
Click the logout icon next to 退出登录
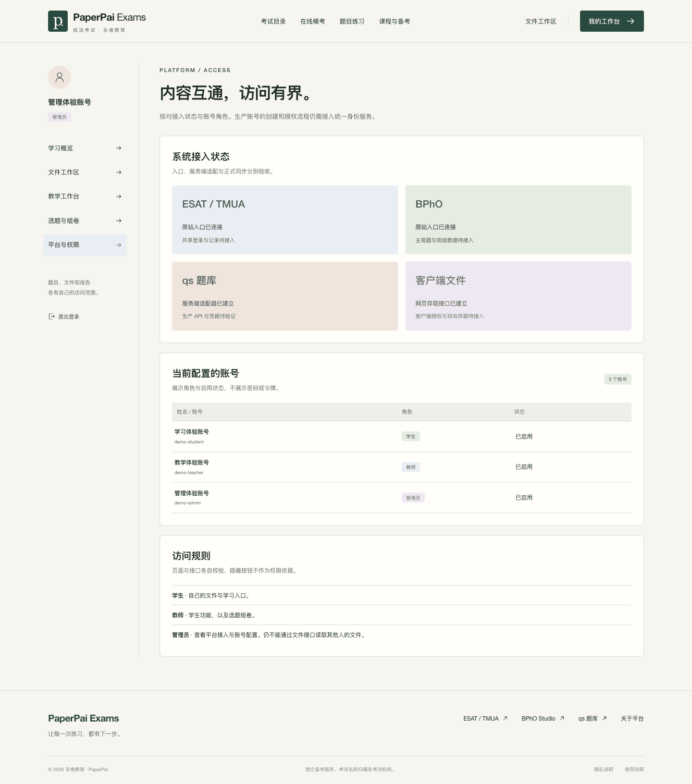click(51, 316)
